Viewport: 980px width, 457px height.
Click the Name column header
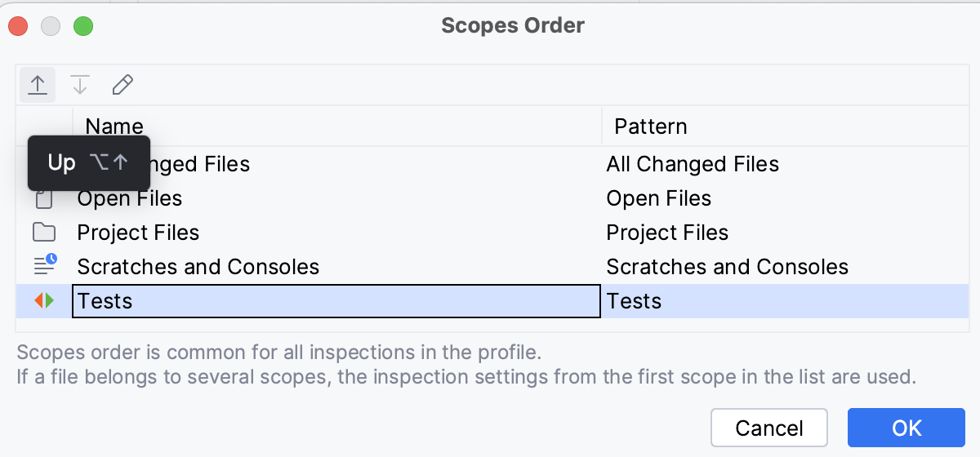click(x=114, y=126)
